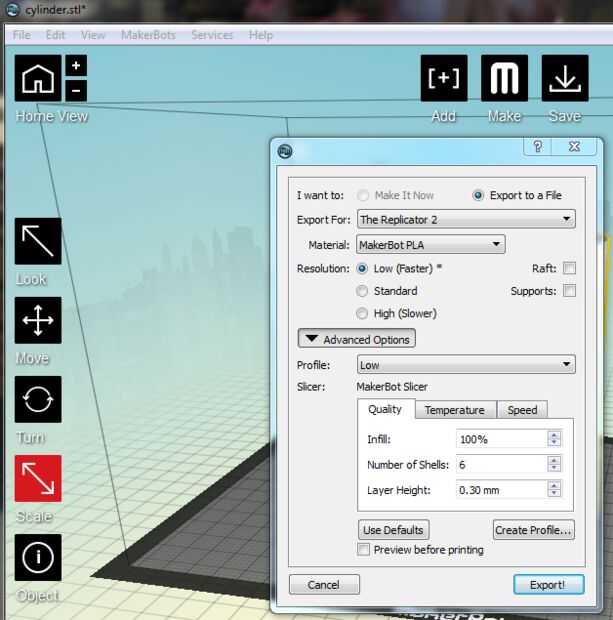The width and height of the screenshot is (613, 620).
Task: Switch to the Temperature tab
Action: coord(455,410)
